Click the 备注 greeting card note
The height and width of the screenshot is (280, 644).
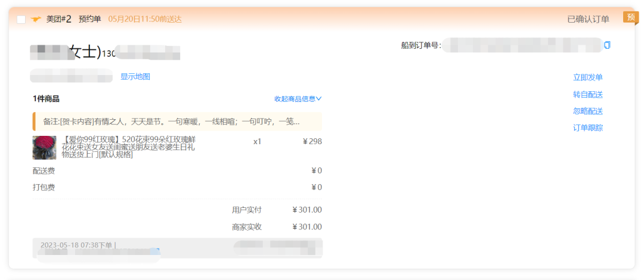(x=177, y=122)
